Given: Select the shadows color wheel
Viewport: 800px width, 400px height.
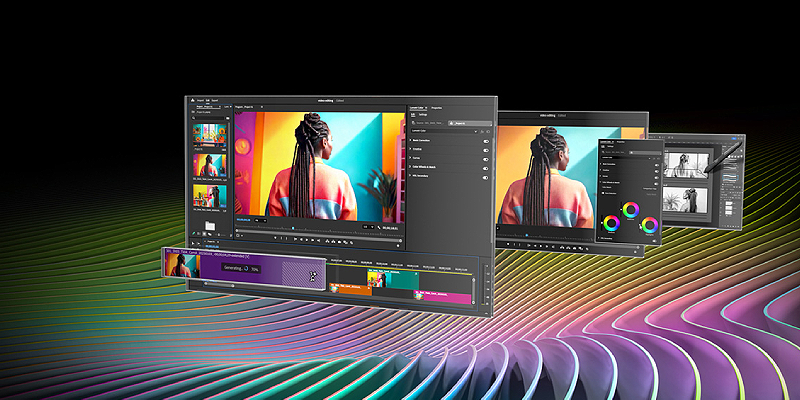Looking at the screenshot, I should click(610, 224).
